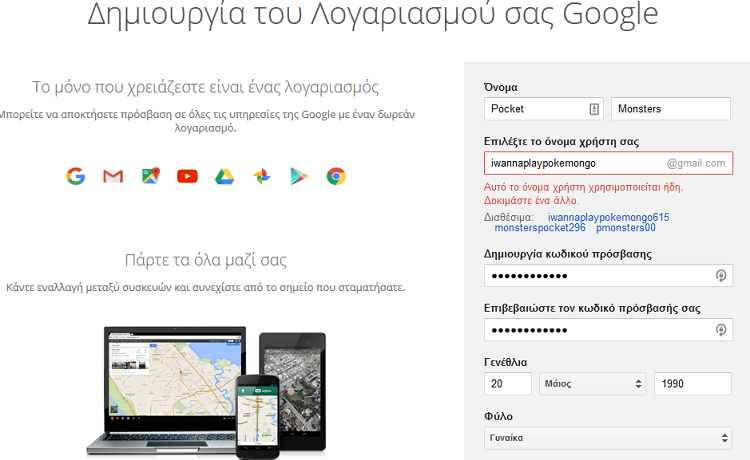Click the label Δημιουργία κωδικού πρόσβασης
Screen dimensions: 750x460
pyautogui.click(x=567, y=254)
